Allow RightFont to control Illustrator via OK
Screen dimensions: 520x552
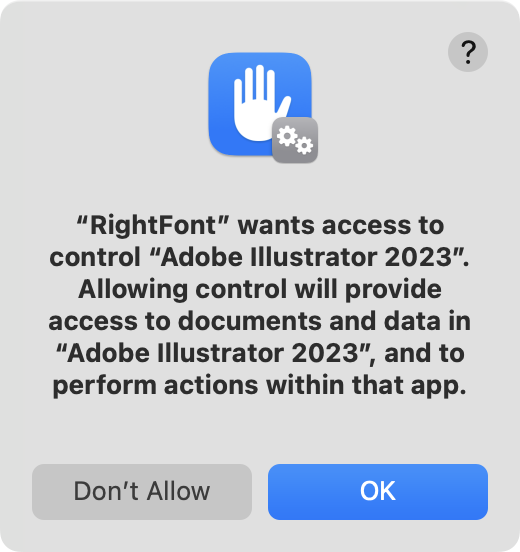click(378, 491)
